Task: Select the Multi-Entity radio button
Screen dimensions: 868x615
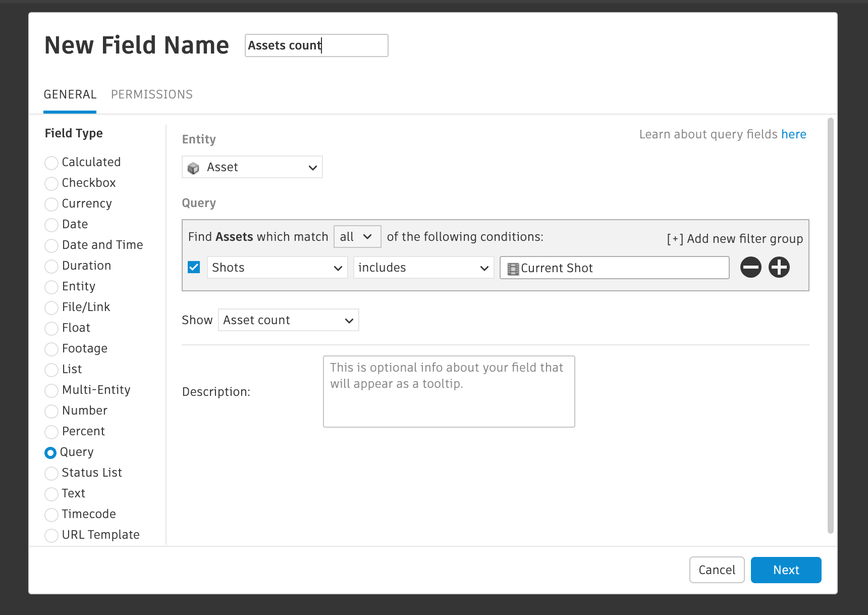Action: 51,390
